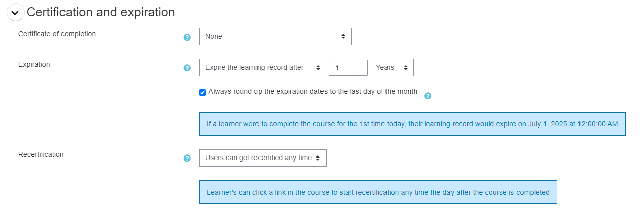Image resolution: width=644 pixels, height=210 pixels.
Task: Collapse the Certification and expiration section chevron
Action: click(x=15, y=13)
